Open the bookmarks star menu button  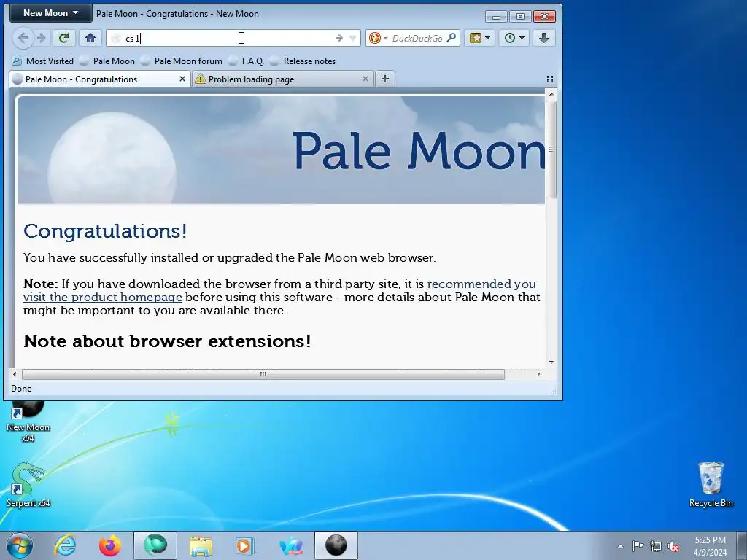(x=480, y=38)
